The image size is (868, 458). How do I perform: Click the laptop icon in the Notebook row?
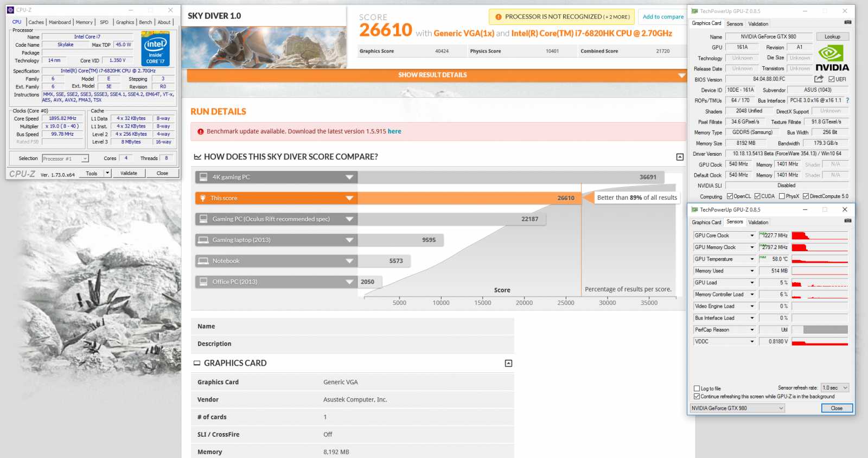[203, 261]
